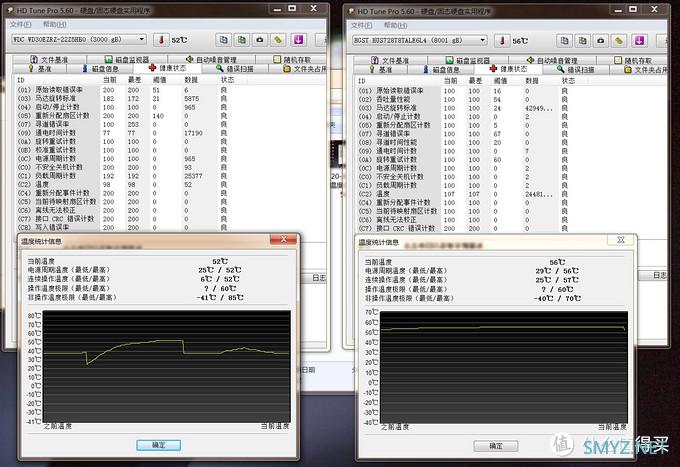Open HGST HUS728T8TALE6L4 drive selection dropdown
The height and width of the screenshot is (467, 680).
click(419, 40)
